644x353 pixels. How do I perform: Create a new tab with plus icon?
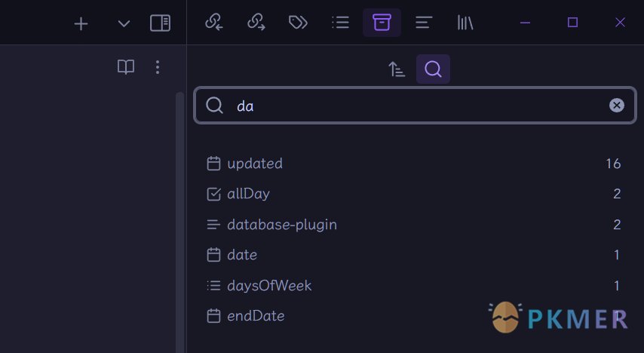[x=81, y=24]
